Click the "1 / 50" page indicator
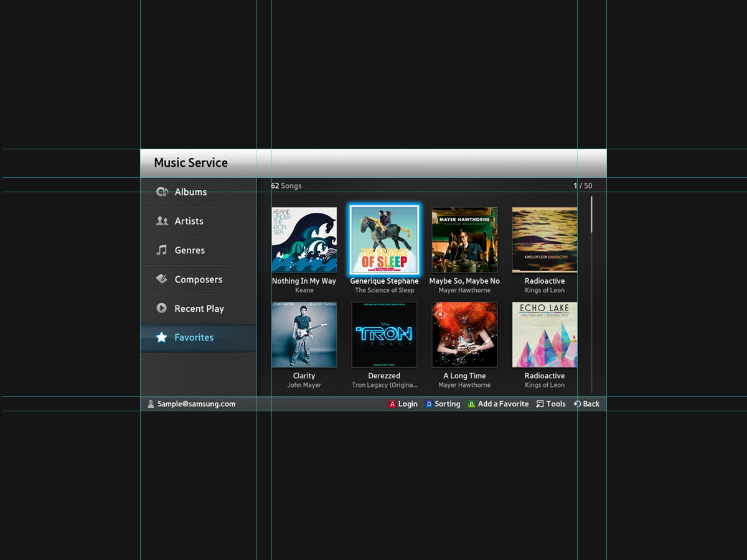The image size is (747, 560). [583, 186]
